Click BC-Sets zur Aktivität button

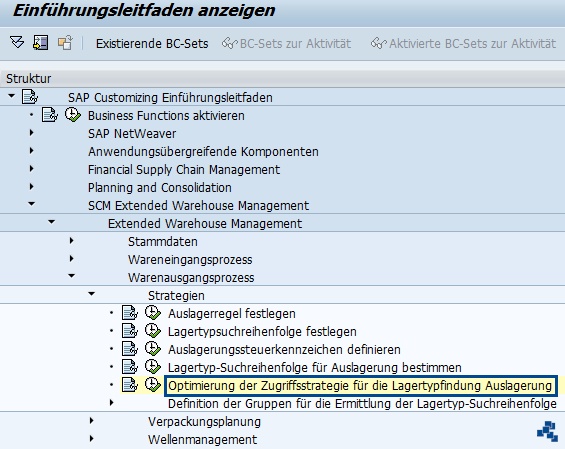click(x=286, y=44)
